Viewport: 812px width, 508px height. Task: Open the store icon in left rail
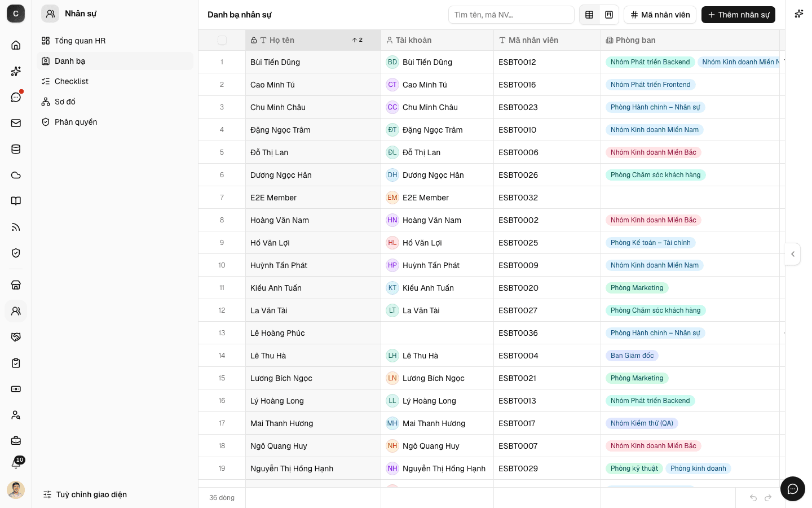click(x=16, y=285)
